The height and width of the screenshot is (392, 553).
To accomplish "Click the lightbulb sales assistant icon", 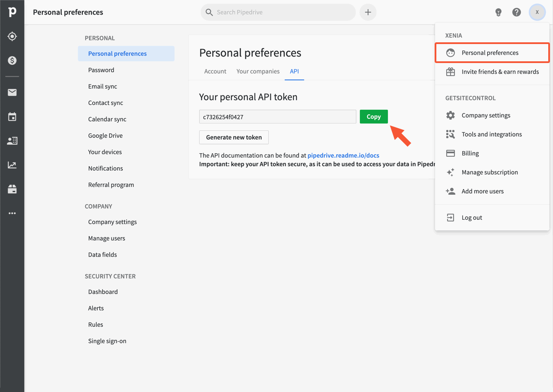I will [x=498, y=12].
